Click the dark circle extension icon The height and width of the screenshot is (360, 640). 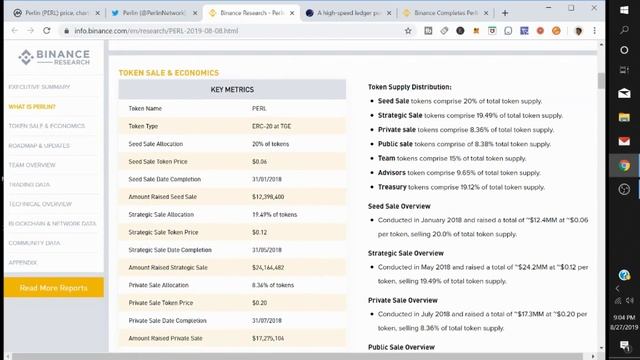coord(460,31)
